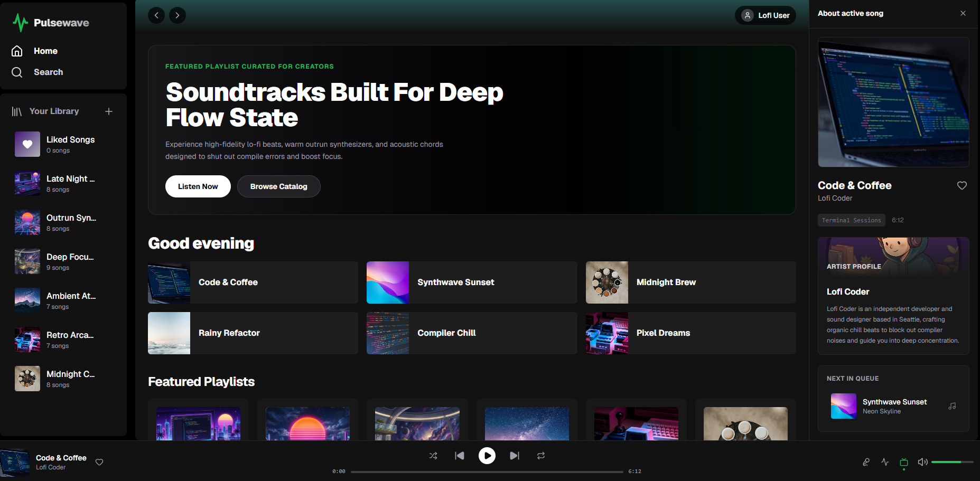Open the Outrun Syn... playlist in library

click(x=63, y=222)
